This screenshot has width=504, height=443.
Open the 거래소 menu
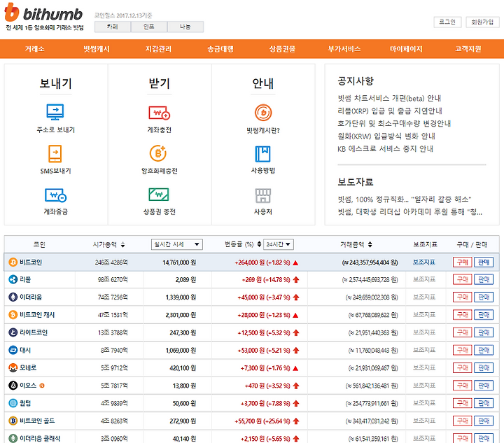pyautogui.click(x=35, y=49)
